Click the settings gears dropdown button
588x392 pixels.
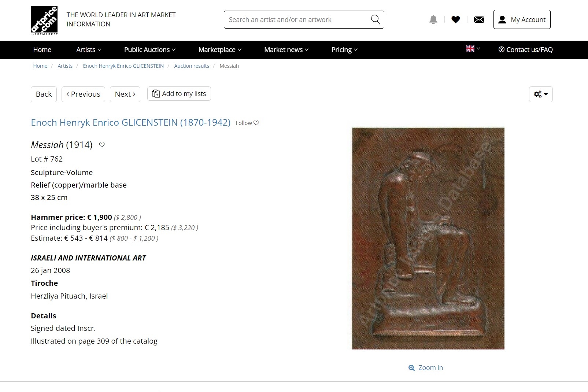(541, 94)
